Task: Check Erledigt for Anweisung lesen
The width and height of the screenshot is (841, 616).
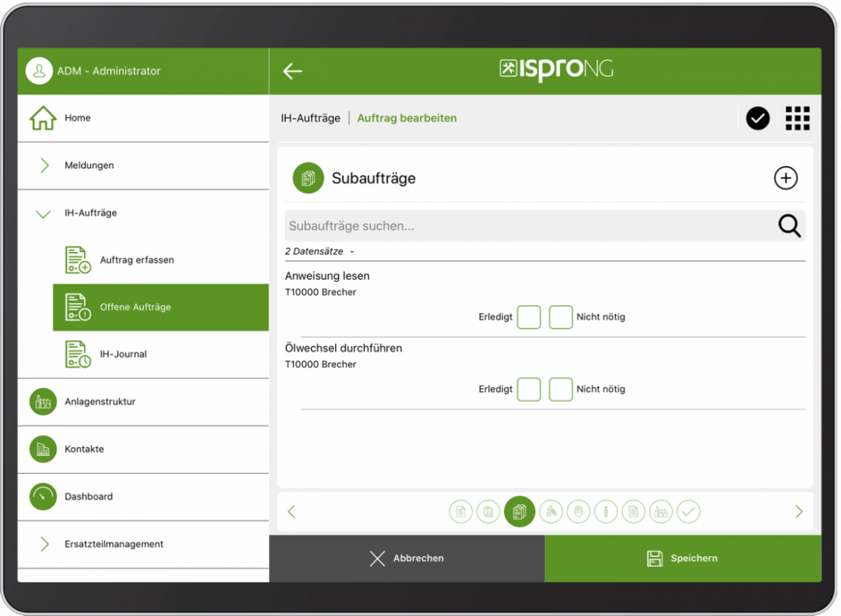Action: [529, 317]
